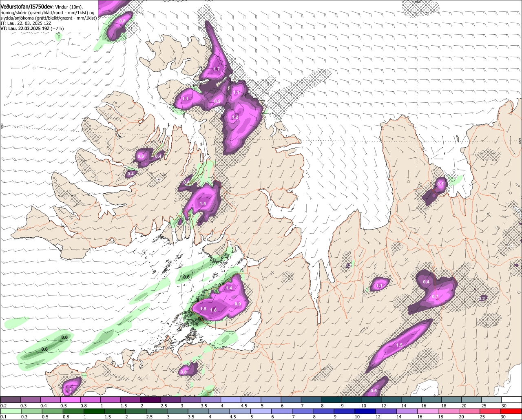This screenshot has height=420, width=522.
Task: Click the 30 value label in the upper legend
Action: (504, 406)
